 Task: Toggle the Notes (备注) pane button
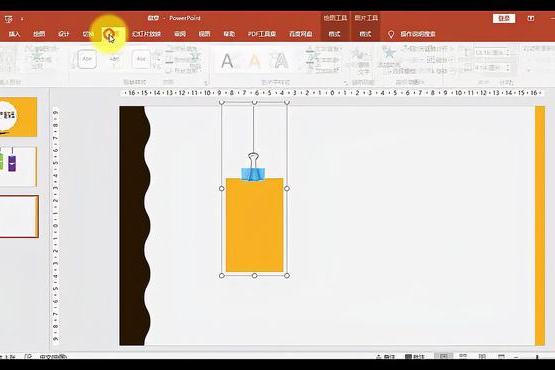click(385, 356)
